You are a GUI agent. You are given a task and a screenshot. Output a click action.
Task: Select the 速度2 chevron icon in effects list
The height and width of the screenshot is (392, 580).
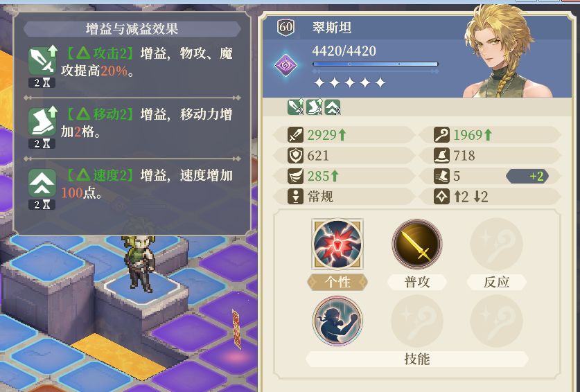click(x=42, y=183)
